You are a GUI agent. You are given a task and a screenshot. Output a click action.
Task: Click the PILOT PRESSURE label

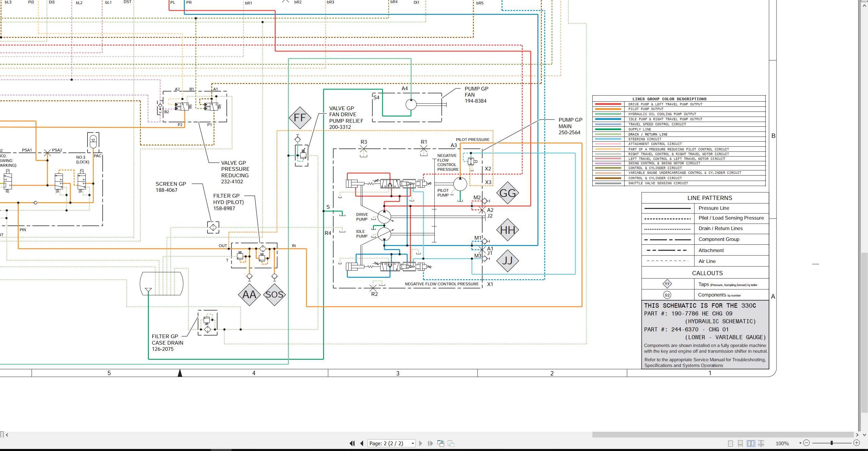[472, 140]
